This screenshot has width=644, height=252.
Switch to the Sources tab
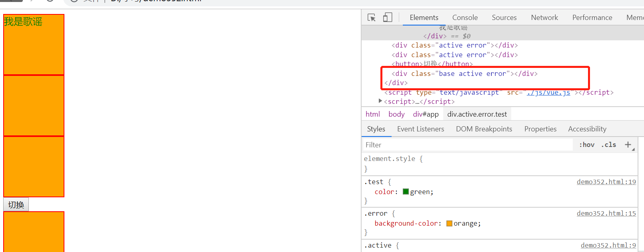(x=504, y=18)
